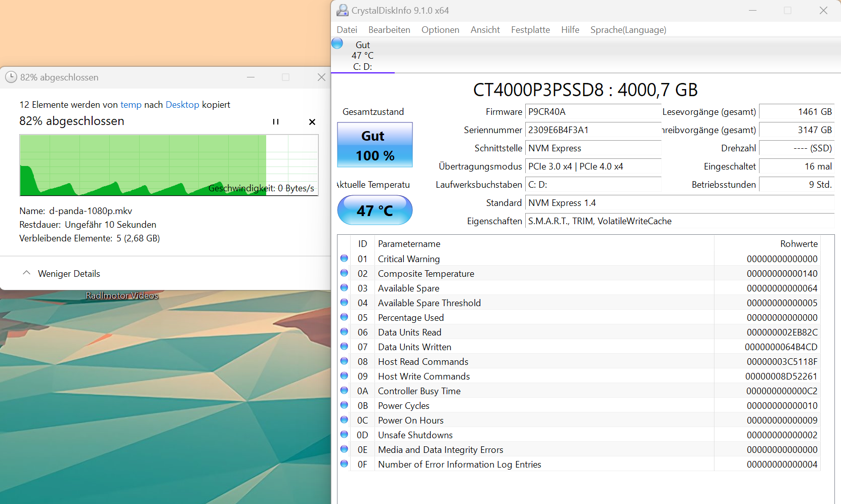Open the Festplatte menu
This screenshot has height=504, width=841.
pos(530,30)
